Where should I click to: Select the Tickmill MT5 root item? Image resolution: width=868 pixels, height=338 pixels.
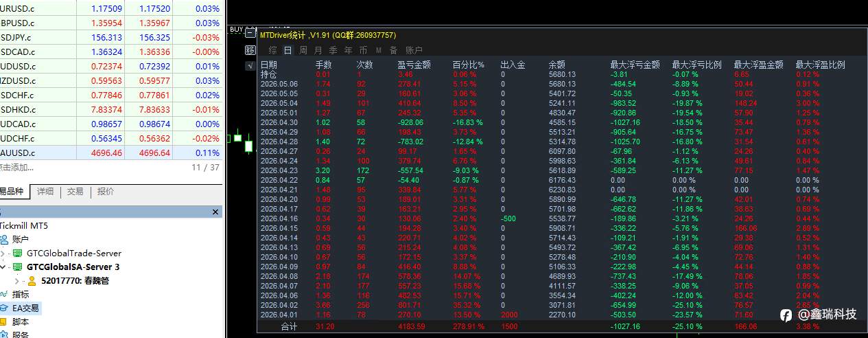24,226
